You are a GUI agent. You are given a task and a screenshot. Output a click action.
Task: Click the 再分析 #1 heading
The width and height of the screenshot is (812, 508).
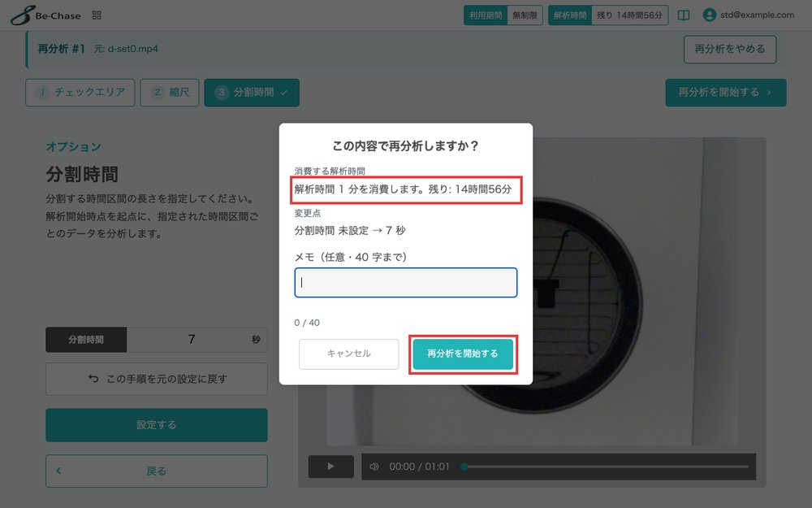(61, 49)
